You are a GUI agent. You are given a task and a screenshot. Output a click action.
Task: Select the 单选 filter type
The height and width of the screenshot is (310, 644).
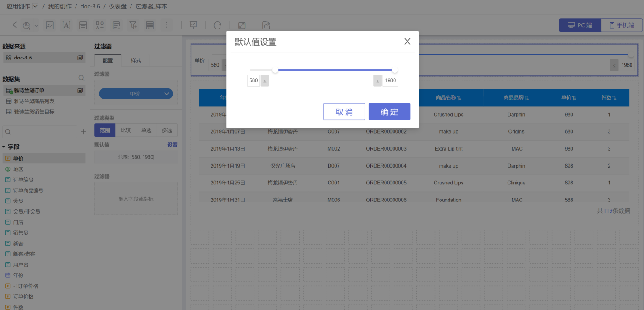click(x=146, y=130)
